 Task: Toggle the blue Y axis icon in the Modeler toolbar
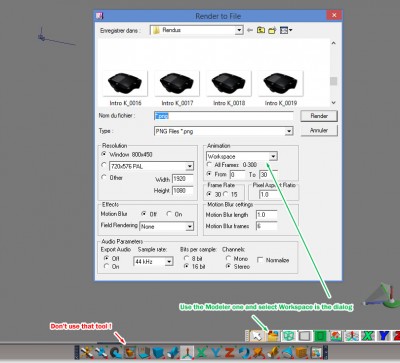(x=383, y=336)
